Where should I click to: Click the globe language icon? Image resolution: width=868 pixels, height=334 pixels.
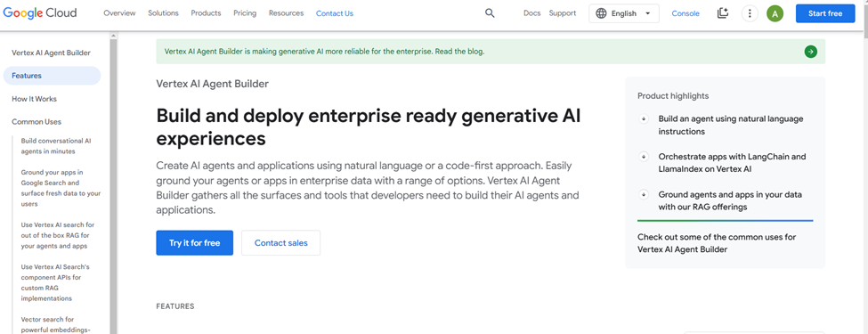(x=601, y=13)
